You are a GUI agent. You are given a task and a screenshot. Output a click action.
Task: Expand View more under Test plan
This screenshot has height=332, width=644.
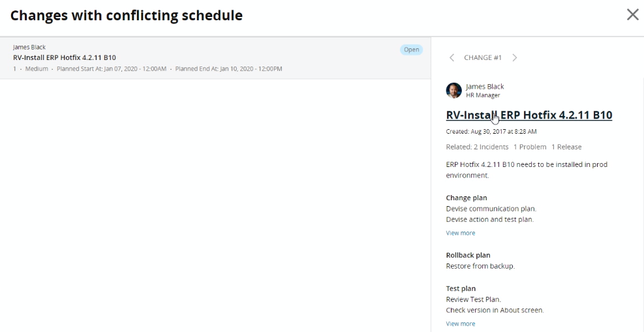461,324
